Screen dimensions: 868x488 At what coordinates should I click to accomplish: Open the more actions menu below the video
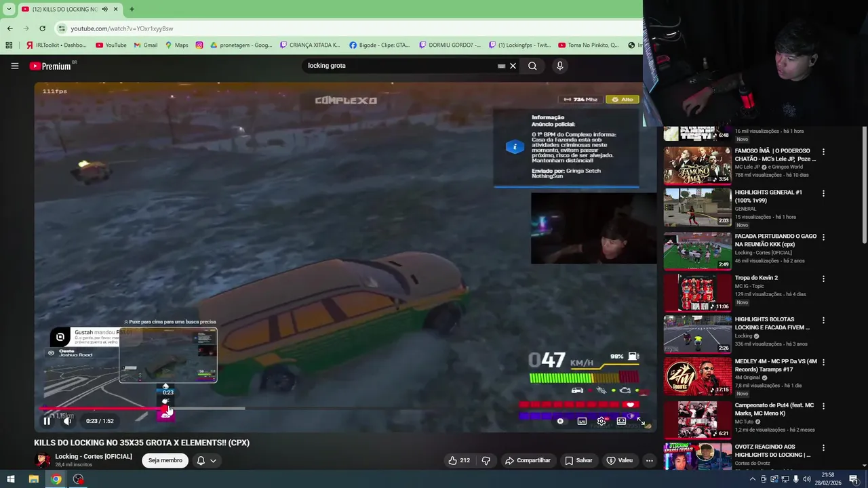click(650, 460)
